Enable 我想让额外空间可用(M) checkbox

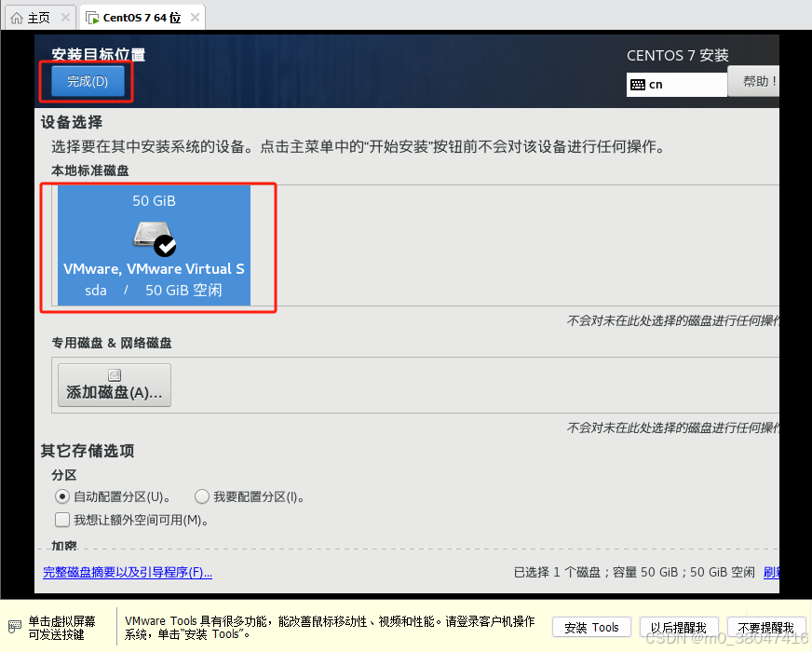tap(62, 520)
